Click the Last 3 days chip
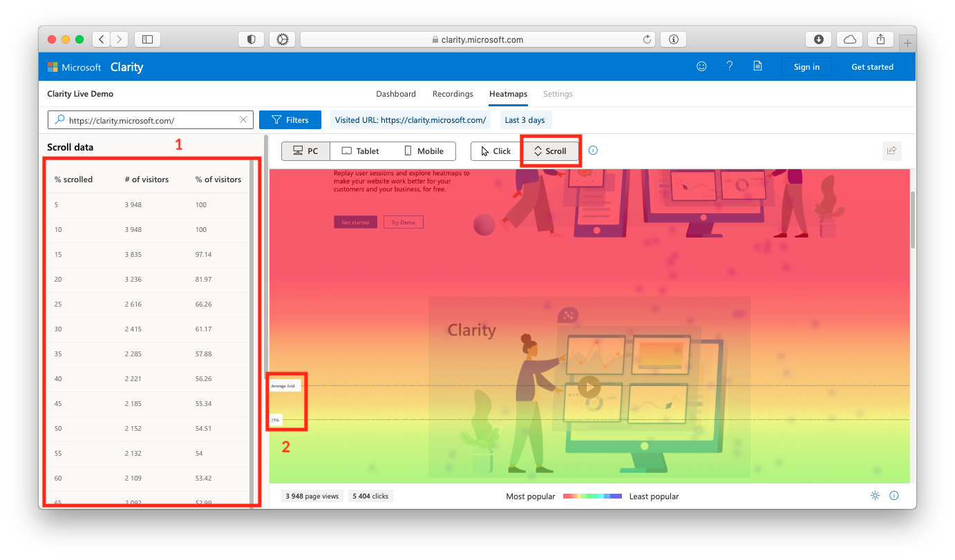This screenshot has height=560, width=955. tap(524, 119)
